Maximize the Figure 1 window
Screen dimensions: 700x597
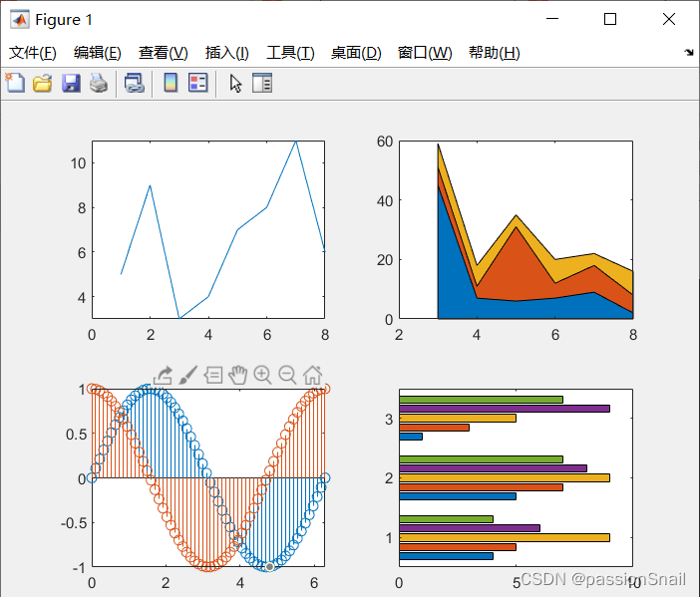click(x=610, y=19)
